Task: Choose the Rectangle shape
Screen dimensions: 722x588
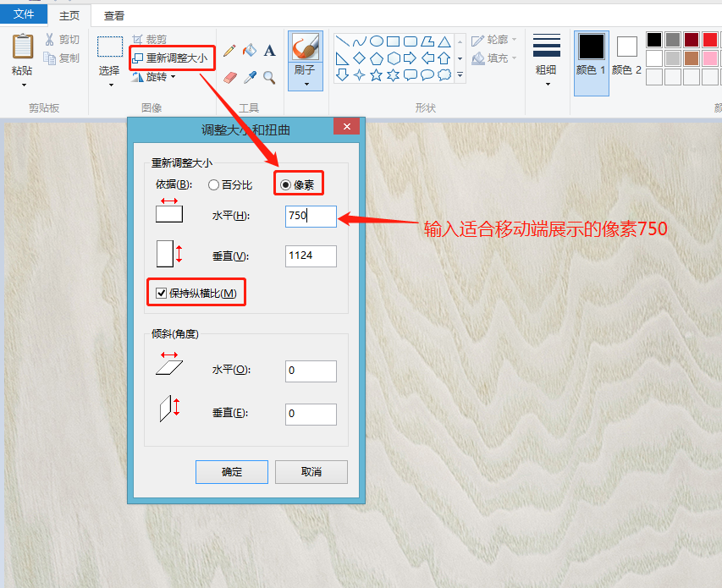Action: tap(394, 41)
